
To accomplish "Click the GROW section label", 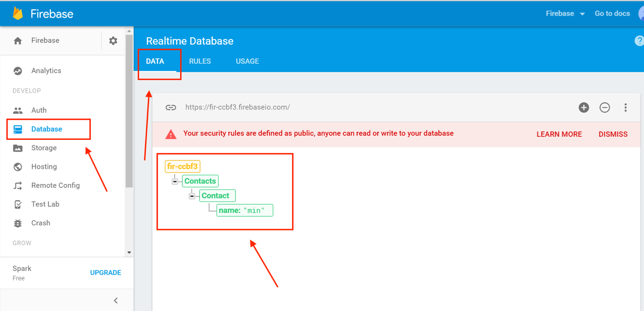I will [x=22, y=243].
